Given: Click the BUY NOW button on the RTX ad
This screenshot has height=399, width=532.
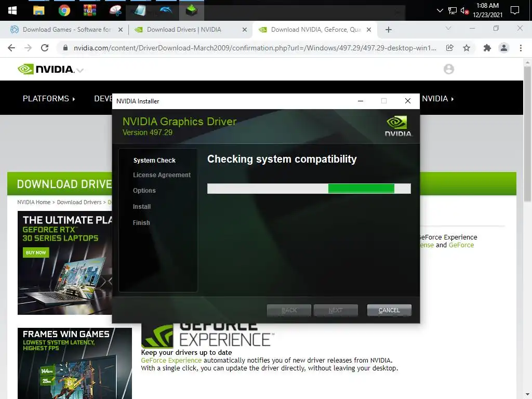Looking at the screenshot, I should pos(36,252).
